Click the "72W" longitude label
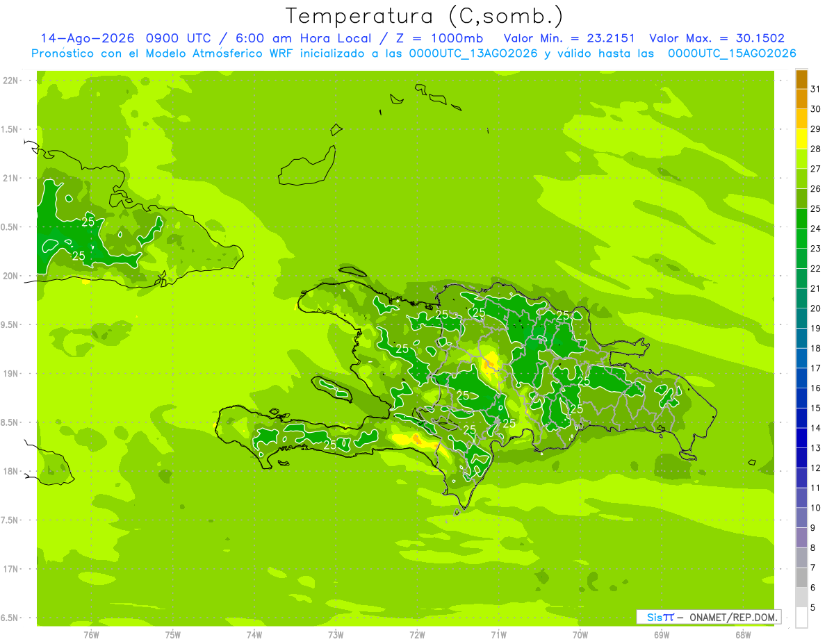This screenshot has height=644, width=834. 417,635
